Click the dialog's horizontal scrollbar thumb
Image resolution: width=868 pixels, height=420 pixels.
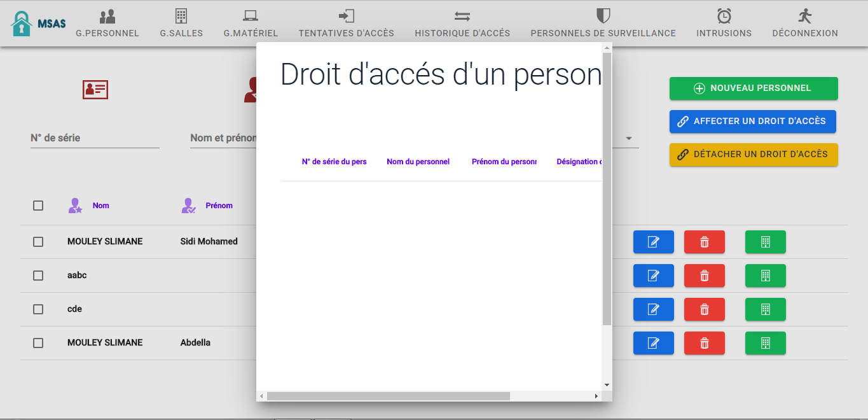point(389,396)
